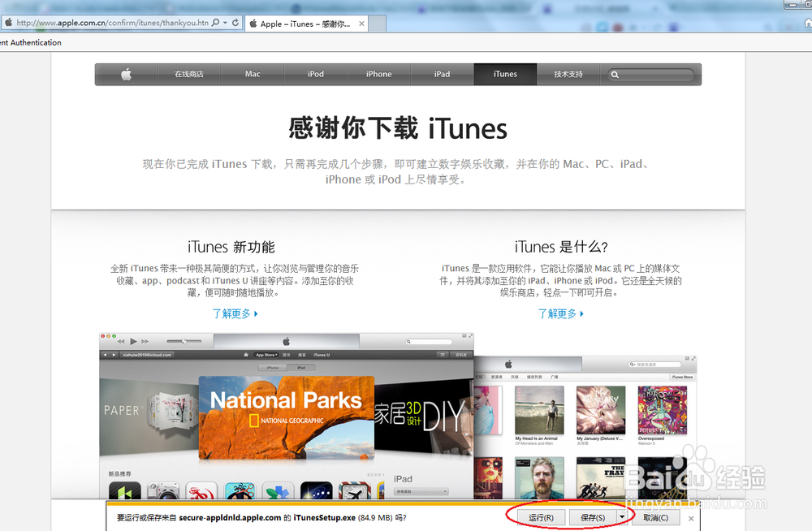
Task: Click 了解更多 under iTunes 是什么?
Action: click(x=561, y=313)
